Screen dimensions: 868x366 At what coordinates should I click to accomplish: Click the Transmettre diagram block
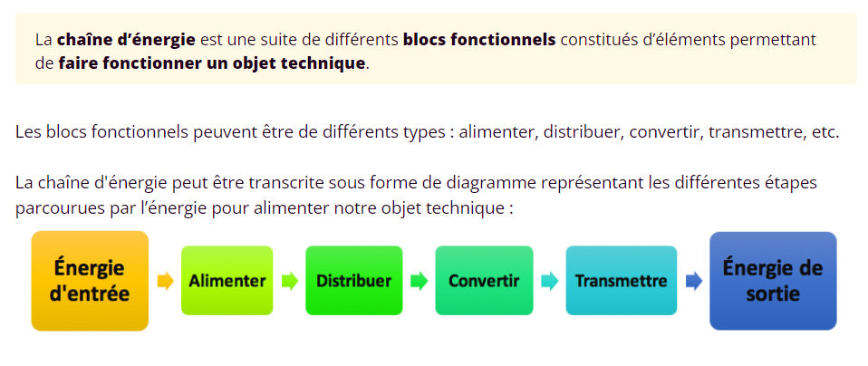(621, 281)
